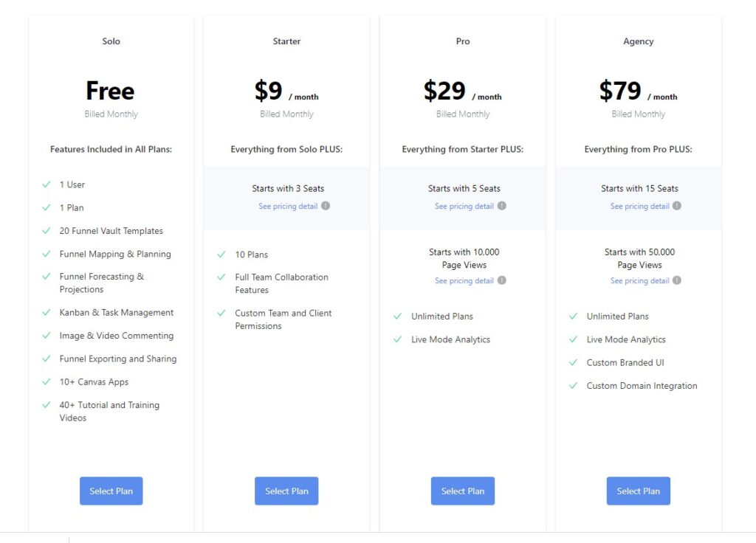Choose the Pro $29 plan button
This screenshot has height=543, width=756.
point(463,491)
